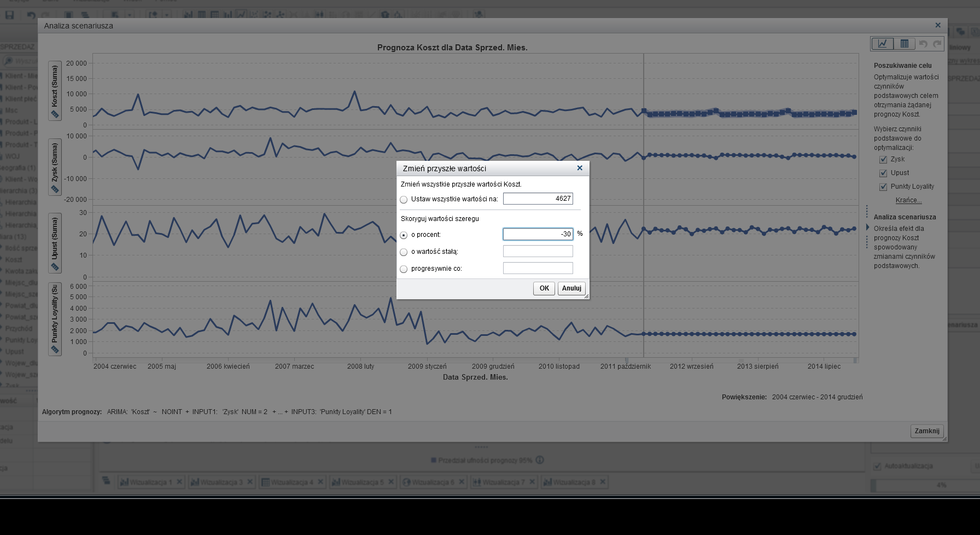Close the Analiza scenariusza window

click(x=938, y=25)
